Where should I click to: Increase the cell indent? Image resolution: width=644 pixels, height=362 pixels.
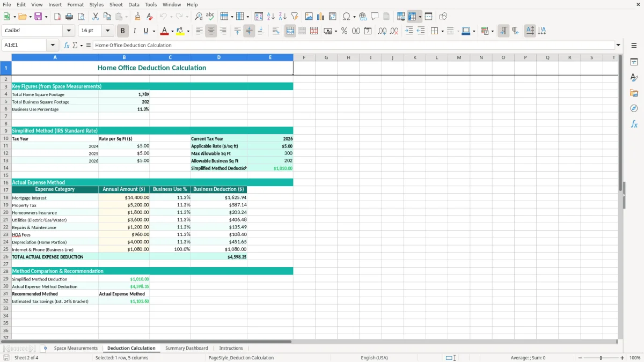(x=409, y=31)
